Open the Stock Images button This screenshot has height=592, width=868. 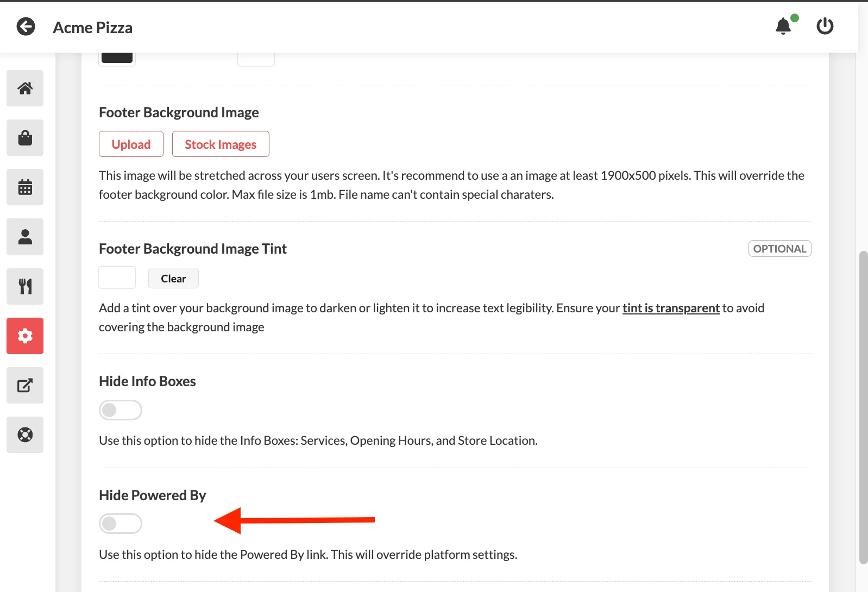click(221, 144)
